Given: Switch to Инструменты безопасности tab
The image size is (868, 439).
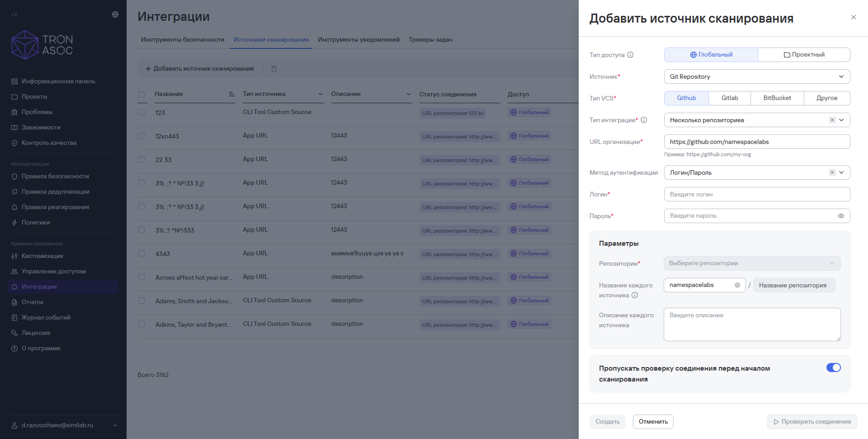Looking at the screenshot, I should pyautogui.click(x=183, y=40).
